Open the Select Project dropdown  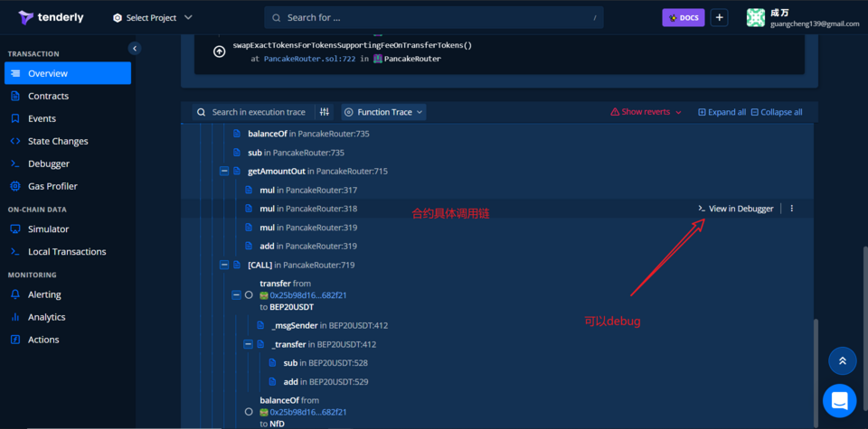pyautogui.click(x=153, y=18)
